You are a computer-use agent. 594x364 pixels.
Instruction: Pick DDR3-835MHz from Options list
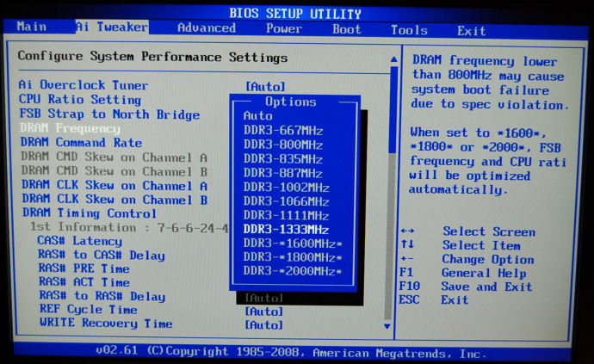tap(283, 158)
